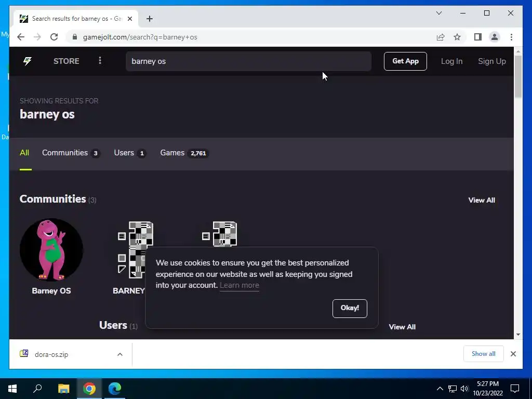Select the All results tab

click(24, 153)
